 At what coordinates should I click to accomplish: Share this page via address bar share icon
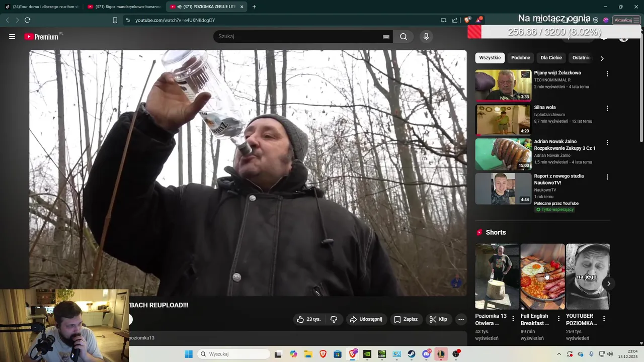tap(455, 20)
